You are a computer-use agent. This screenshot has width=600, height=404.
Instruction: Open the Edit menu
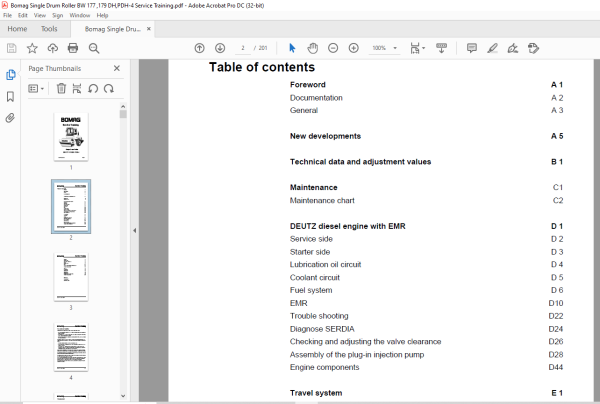point(23,15)
